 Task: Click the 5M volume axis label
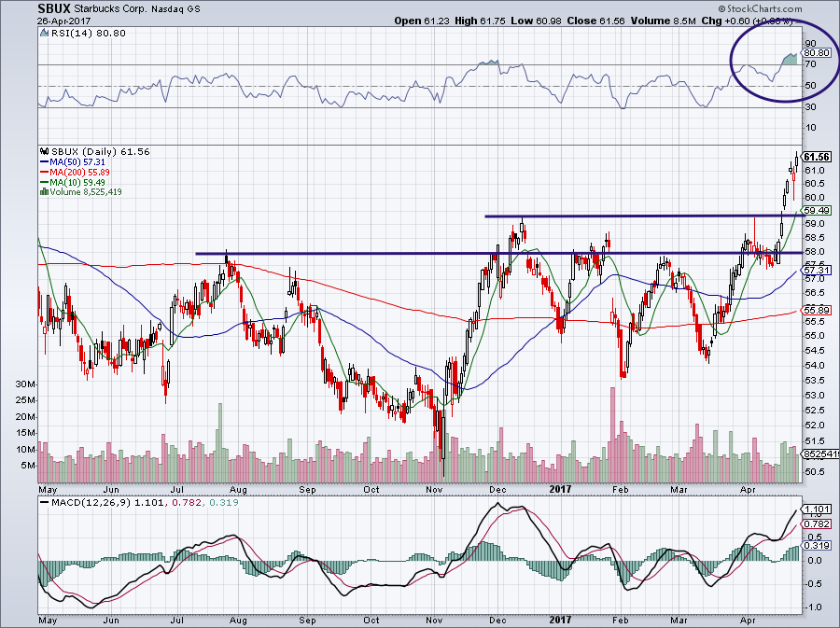[28, 466]
